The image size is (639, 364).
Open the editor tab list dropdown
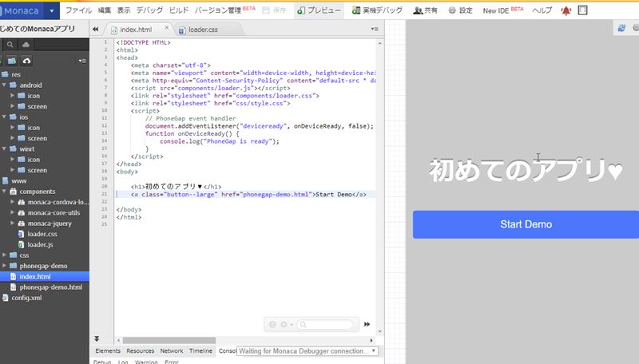coord(375,29)
